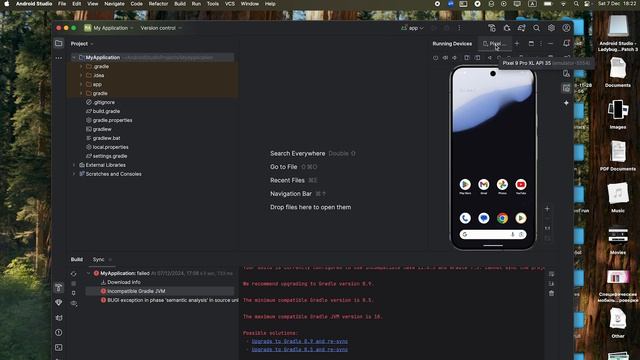The image size is (640, 360).
Task: Expand the .gradle folder
Action: 81,66
